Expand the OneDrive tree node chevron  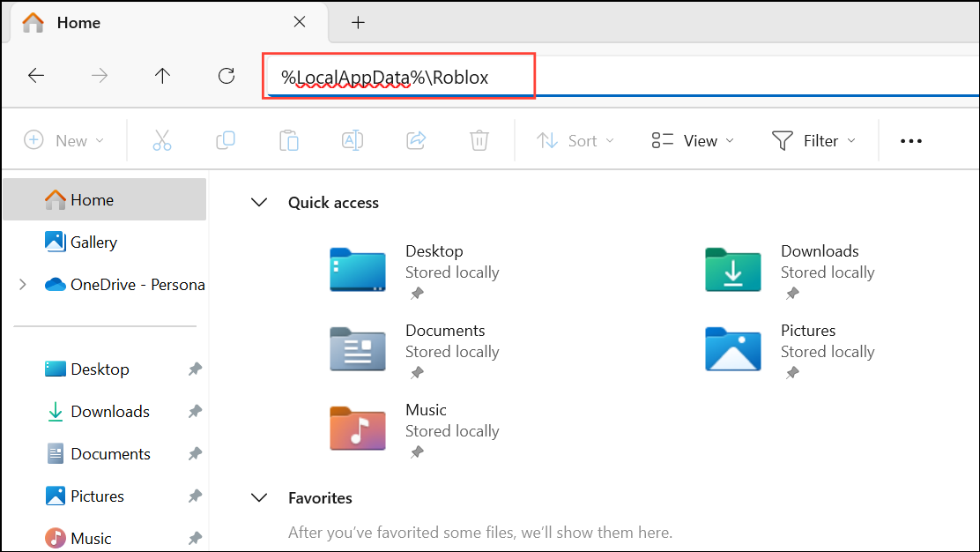pyautogui.click(x=23, y=285)
